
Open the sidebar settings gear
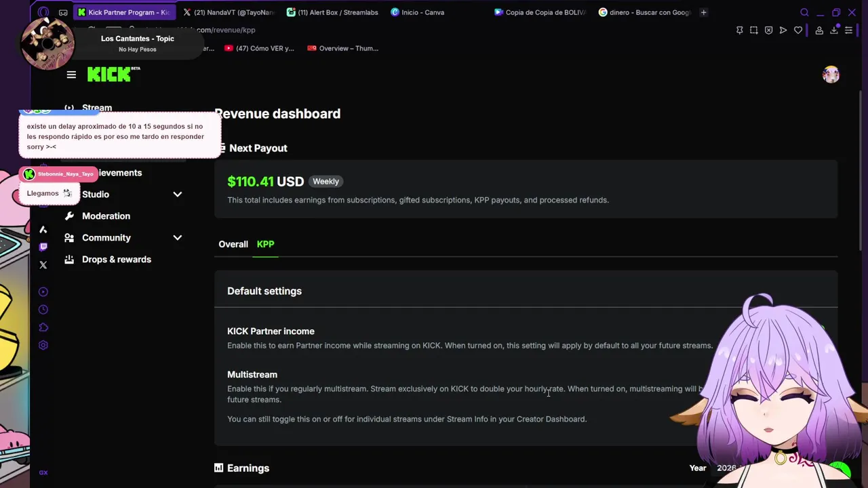43,345
